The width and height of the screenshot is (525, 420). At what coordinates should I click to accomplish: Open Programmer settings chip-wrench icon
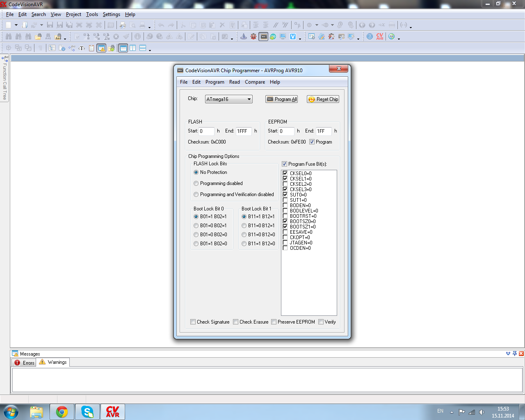pos(341,37)
